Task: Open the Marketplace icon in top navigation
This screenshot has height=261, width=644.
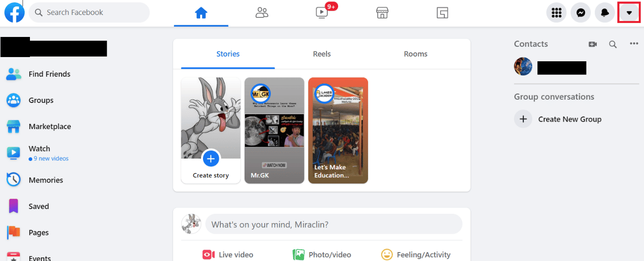Action: [383, 13]
